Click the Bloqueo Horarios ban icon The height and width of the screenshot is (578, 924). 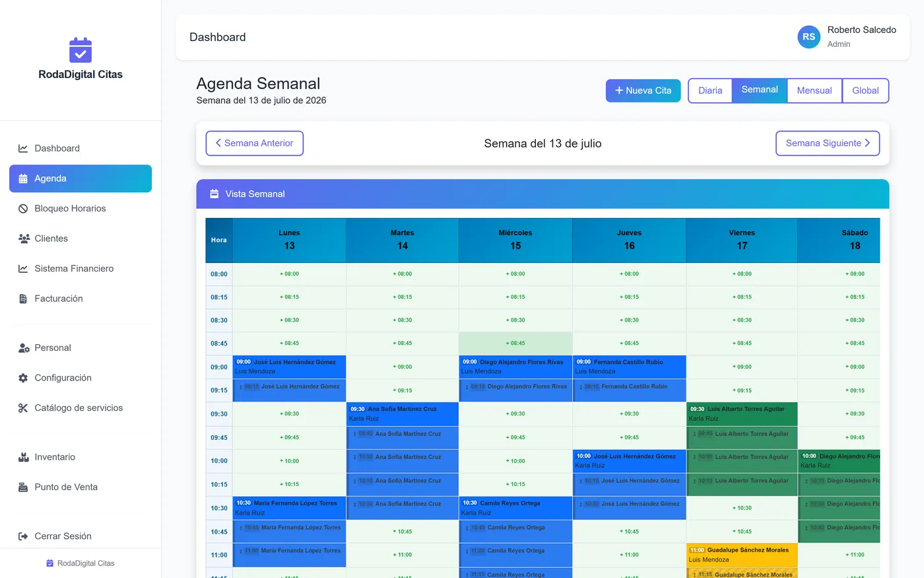tap(23, 209)
